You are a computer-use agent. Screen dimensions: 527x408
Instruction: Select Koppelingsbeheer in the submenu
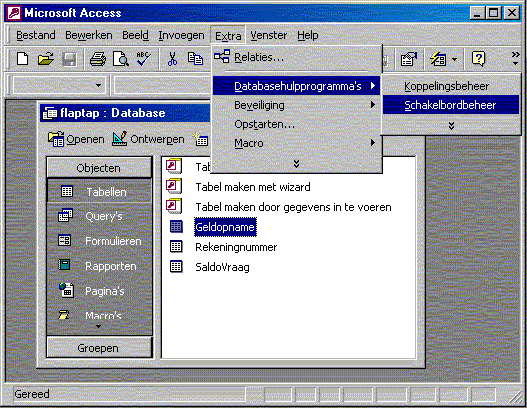point(451,86)
